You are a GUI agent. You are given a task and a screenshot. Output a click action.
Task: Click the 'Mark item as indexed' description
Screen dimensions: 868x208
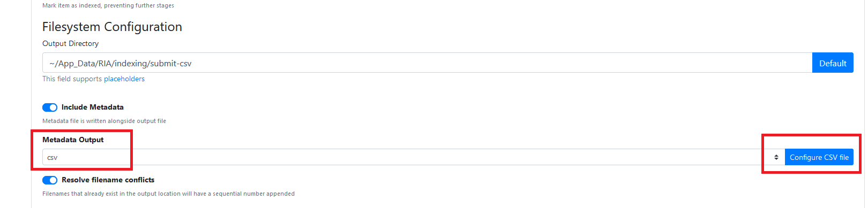coord(108,5)
